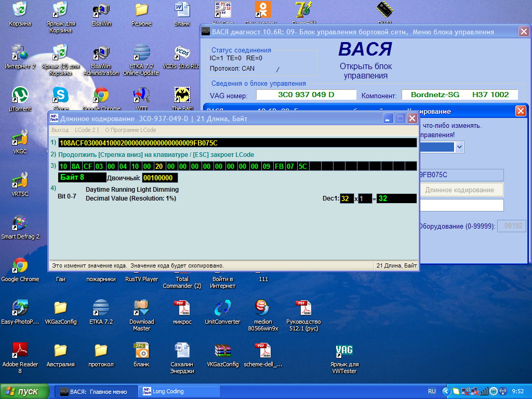Minimize the Длинное кодирование window
532x399 pixels.
coord(388,118)
